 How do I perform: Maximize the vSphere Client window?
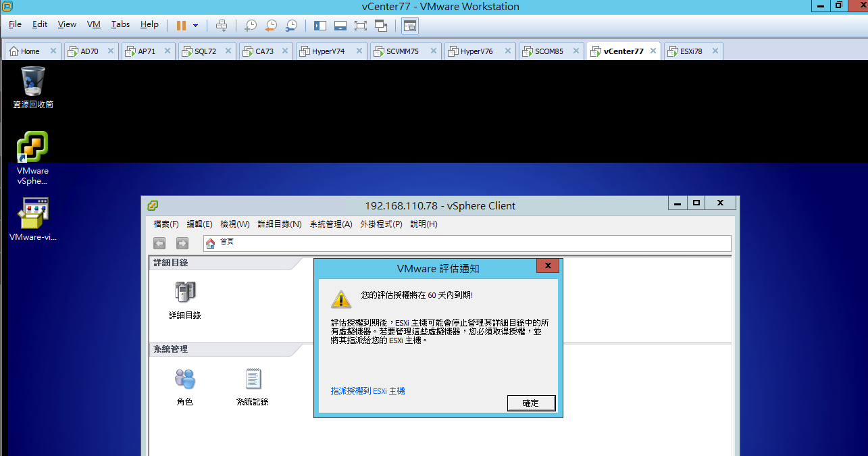click(696, 203)
